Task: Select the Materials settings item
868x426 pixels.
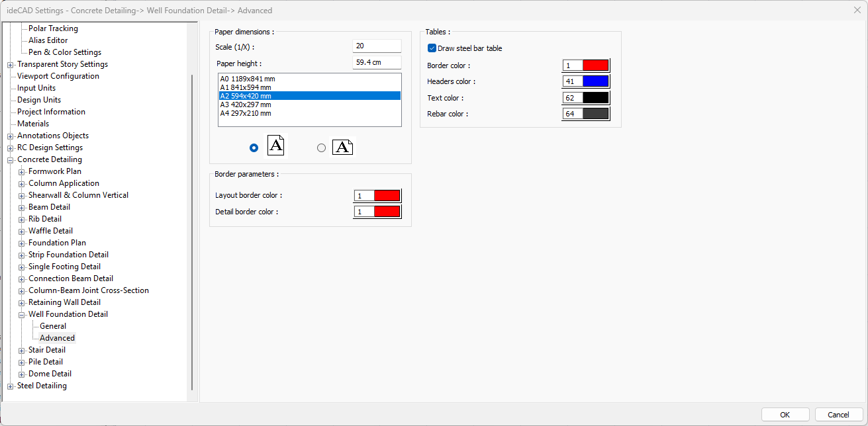Action: (33, 124)
